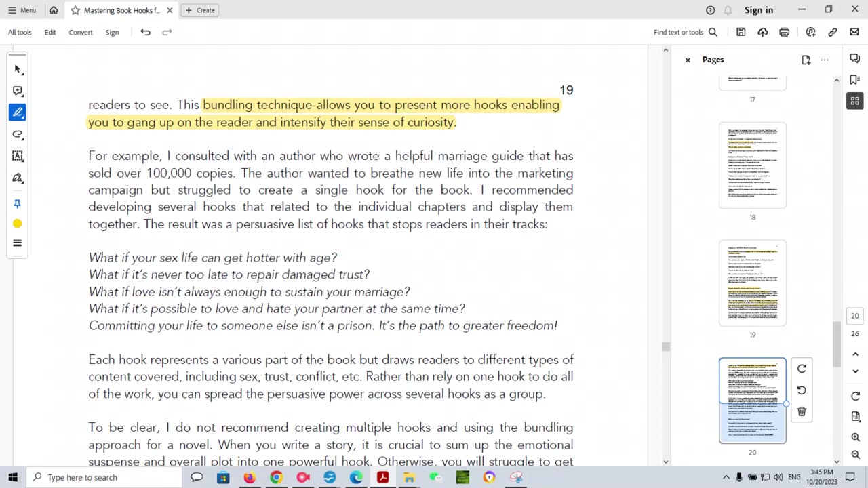Open notifications bell

[728, 10]
